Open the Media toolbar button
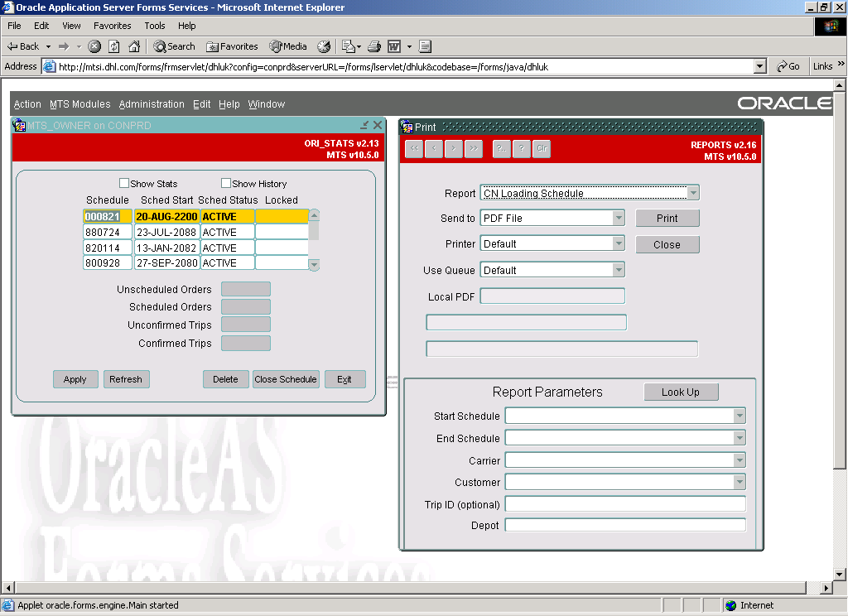The image size is (848, 616). (288, 46)
